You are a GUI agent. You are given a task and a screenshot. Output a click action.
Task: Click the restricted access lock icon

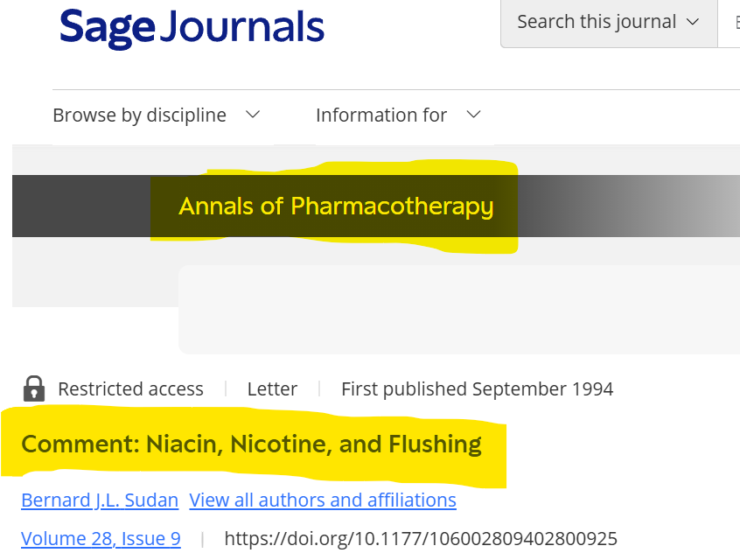click(x=34, y=388)
